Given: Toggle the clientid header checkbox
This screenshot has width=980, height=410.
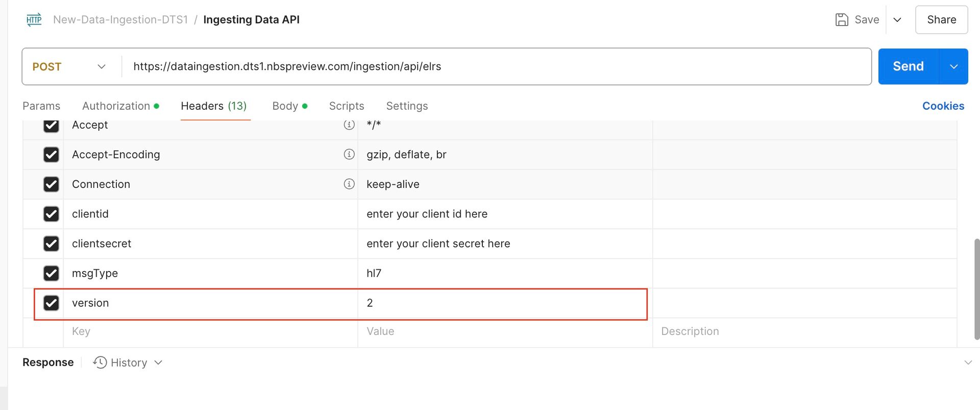Looking at the screenshot, I should pyautogui.click(x=51, y=214).
